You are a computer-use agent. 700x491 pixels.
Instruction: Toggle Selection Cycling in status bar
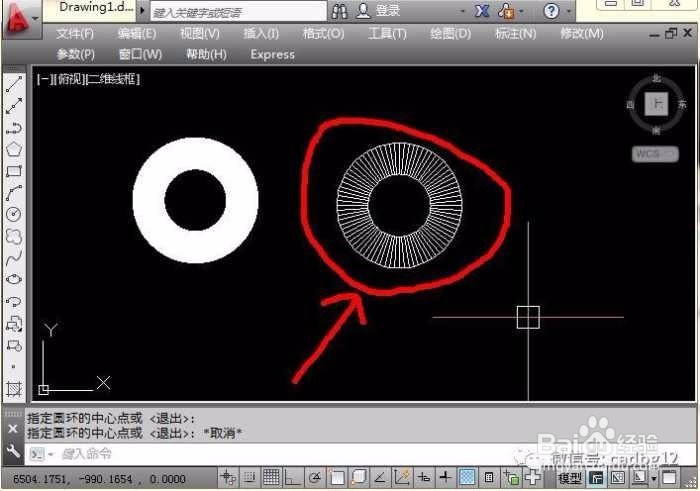point(511,478)
